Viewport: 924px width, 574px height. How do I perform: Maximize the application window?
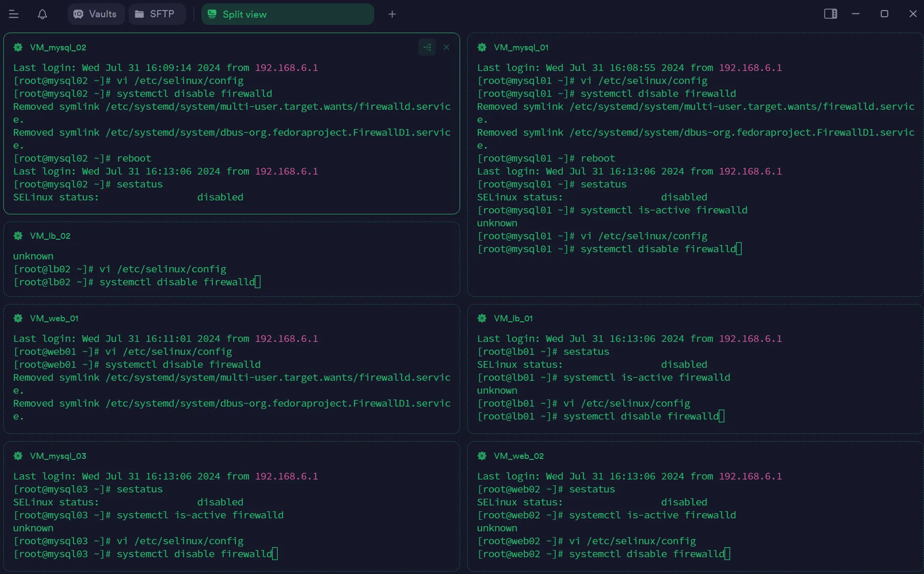[x=884, y=14]
